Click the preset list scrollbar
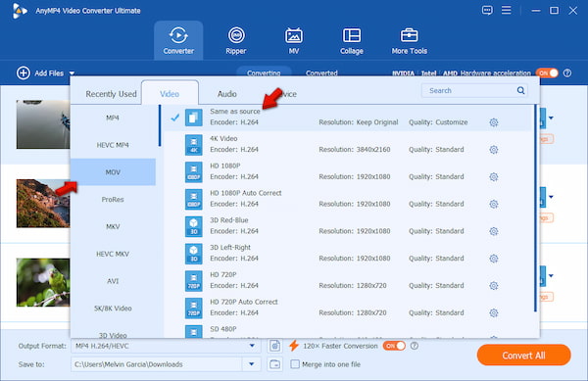This screenshot has height=381, width=588. pos(535,209)
